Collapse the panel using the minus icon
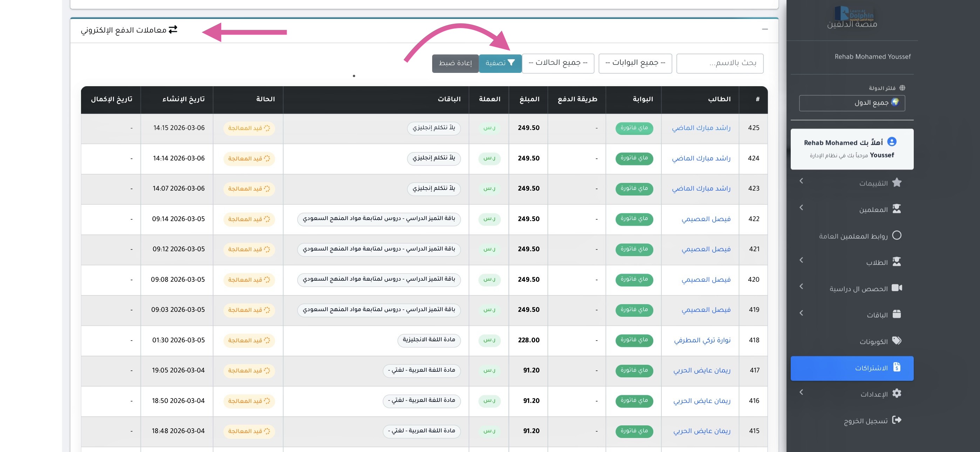The height and width of the screenshot is (452, 980). [x=765, y=30]
